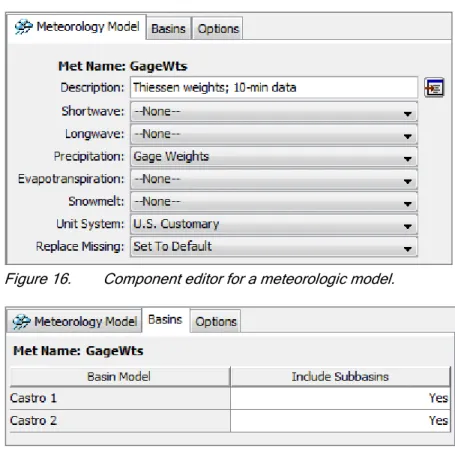
Task: Click the Basin Model column header
Action: (120, 377)
